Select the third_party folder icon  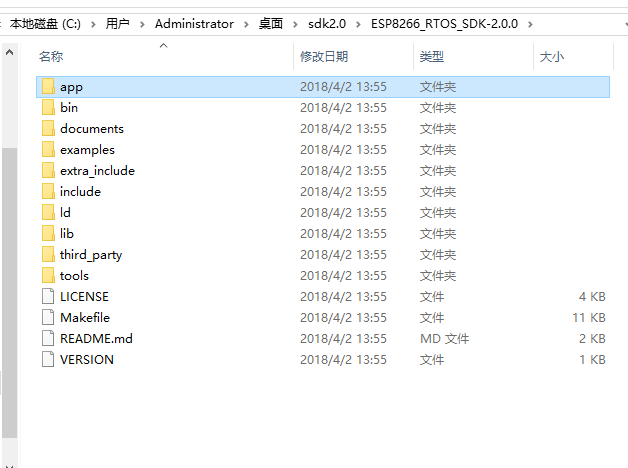coord(48,254)
